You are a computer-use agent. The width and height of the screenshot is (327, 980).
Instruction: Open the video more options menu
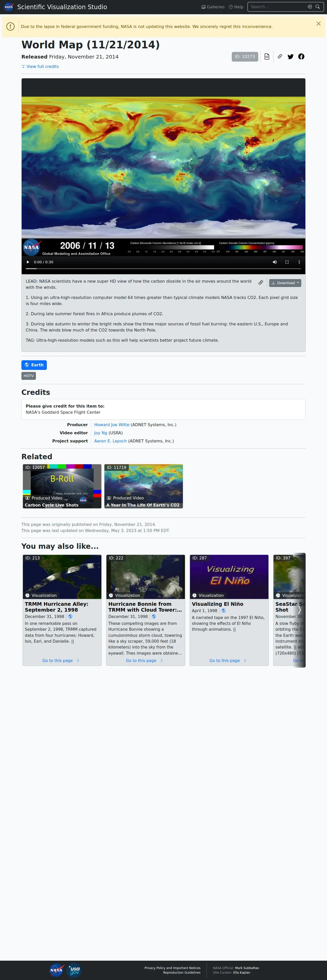point(299,262)
